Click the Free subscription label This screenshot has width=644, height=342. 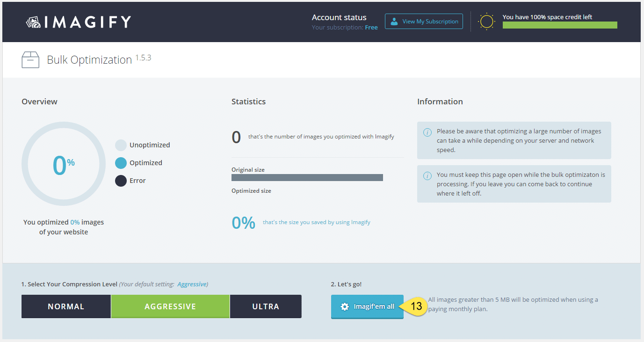pos(371,28)
